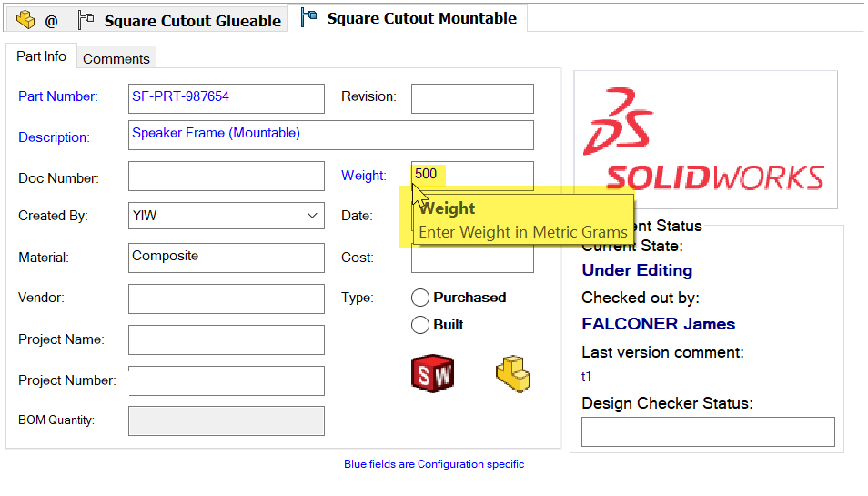Click the Checked out by label
The height and width of the screenshot is (496, 868).
[641, 298]
